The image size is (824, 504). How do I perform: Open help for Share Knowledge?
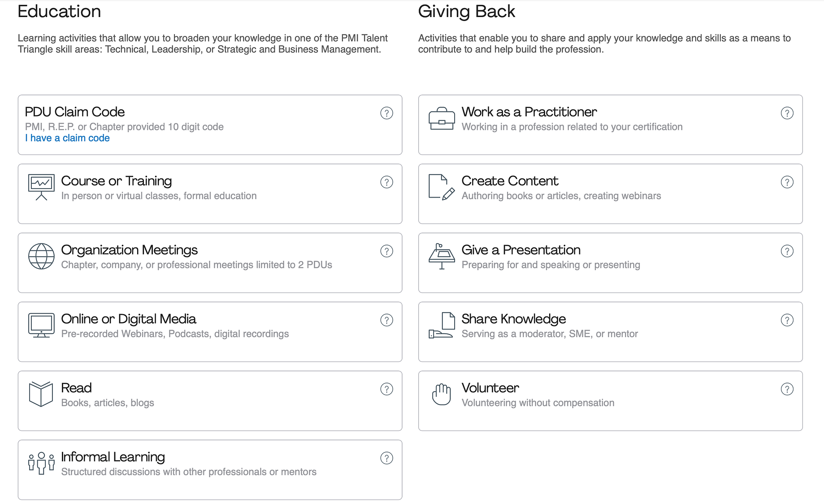787,320
